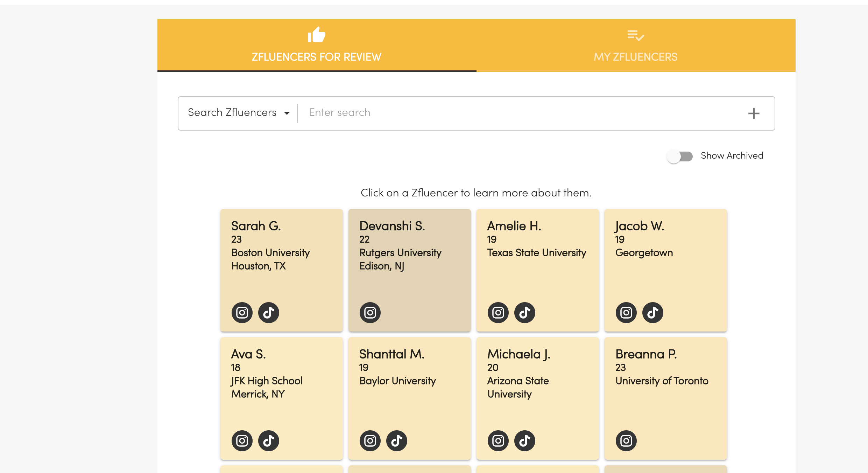Screen dimensions: 868x473
Task: Open Sarah G.'s Instagram icon
Action: (242, 312)
